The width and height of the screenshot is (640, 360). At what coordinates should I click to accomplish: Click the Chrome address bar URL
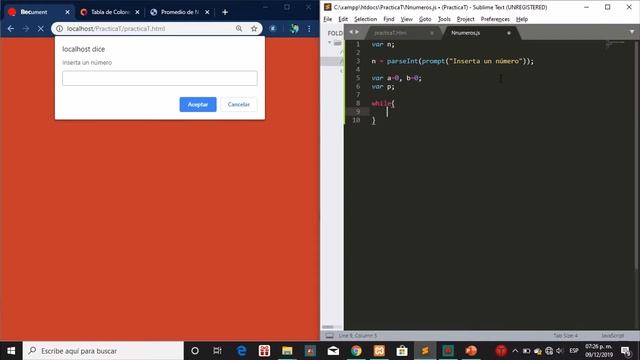(x=116, y=29)
